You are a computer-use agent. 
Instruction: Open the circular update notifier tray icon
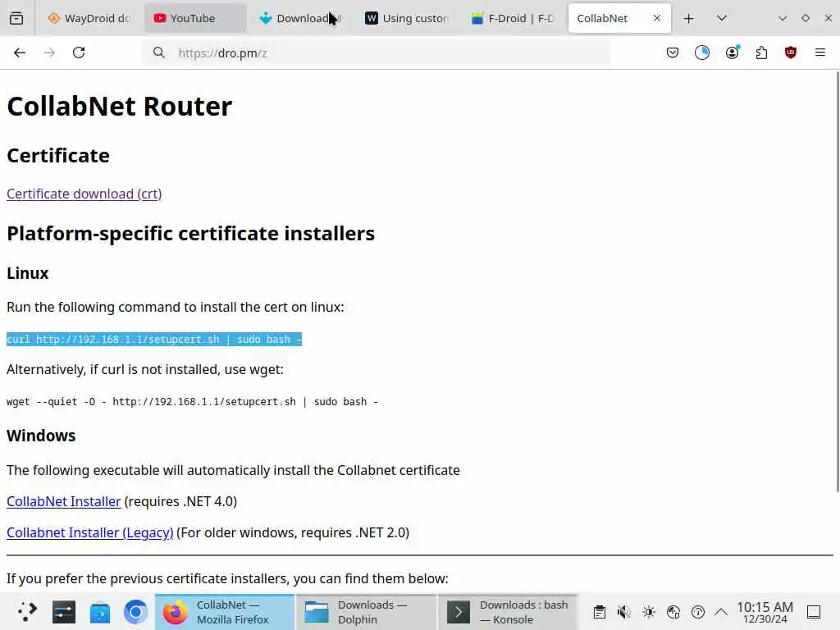(x=697, y=612)
